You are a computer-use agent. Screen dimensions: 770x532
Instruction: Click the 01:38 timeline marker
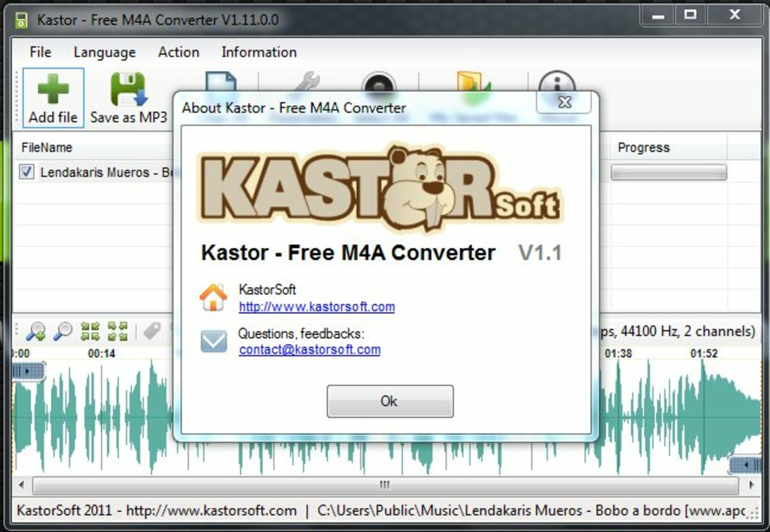coord(618,353)
